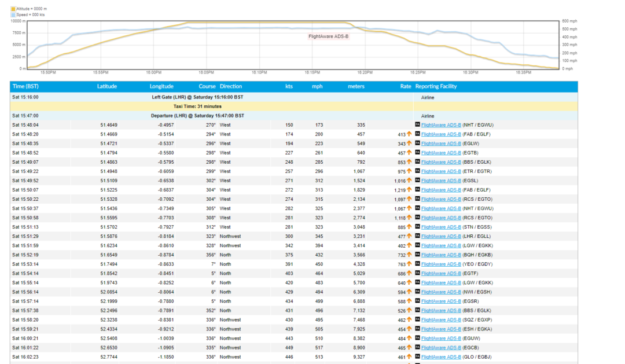Click the orange climb arrow in 15:48:20 row
The width and height of the screenshot is (625, 364).
click(409, 134)
